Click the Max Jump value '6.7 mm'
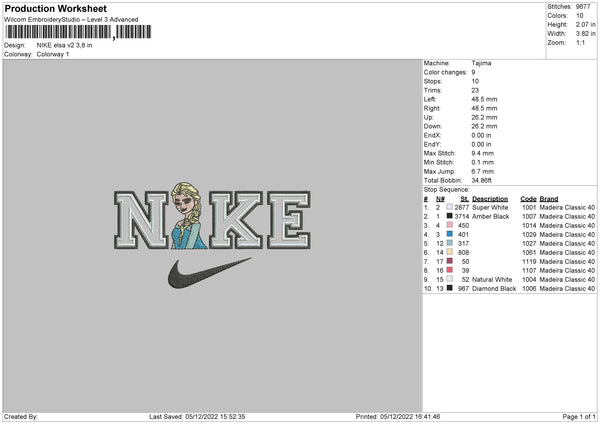600x424 pixels. coord(483,171)
